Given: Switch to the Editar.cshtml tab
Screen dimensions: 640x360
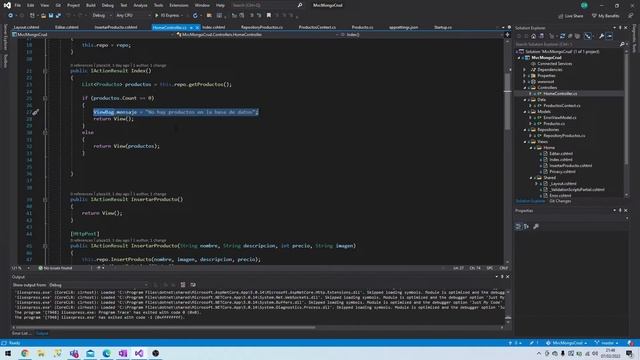Looking at the screenshot, I should click(67, 27).
